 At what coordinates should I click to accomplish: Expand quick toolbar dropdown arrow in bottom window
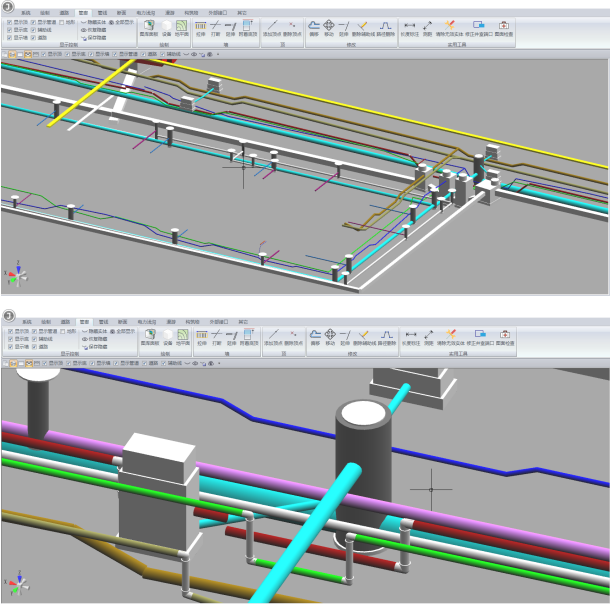tap(219, 363)
